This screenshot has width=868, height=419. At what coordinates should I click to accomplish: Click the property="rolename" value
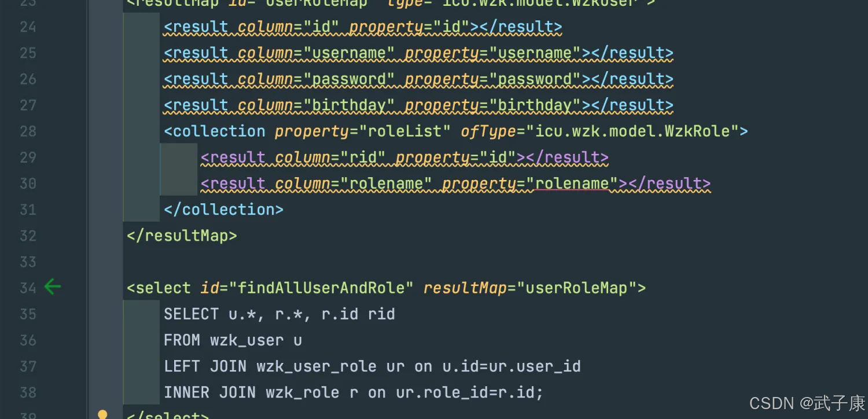pyautogui.click(x=572, y=183)
